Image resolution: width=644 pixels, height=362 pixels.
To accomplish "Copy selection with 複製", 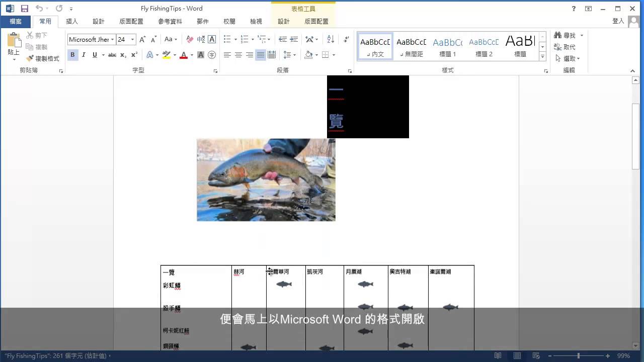I will tap(37, 47).
